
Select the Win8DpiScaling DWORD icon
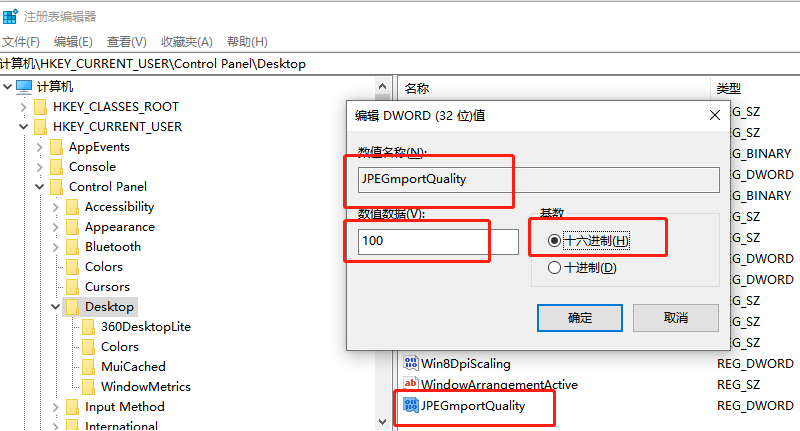click(x=411, y=363)
